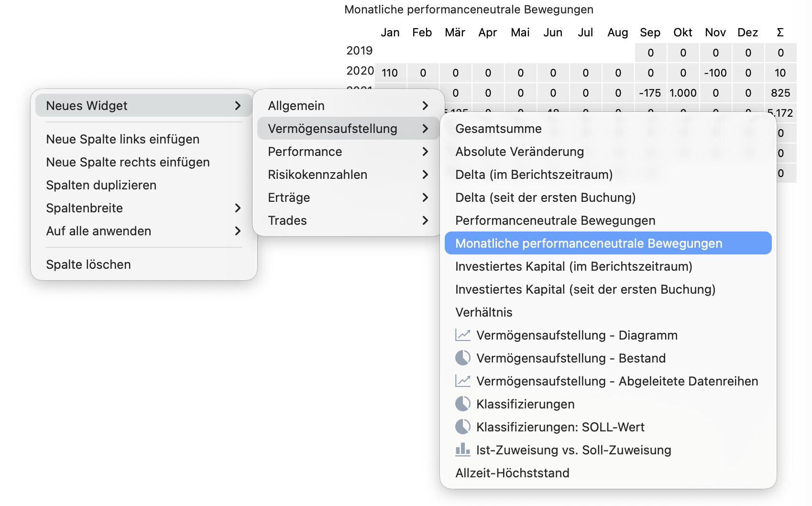Screen dimensions: 812x506
Task: Click bar chart icon beside Ist-Zuweisung vs. Soll-Zuweisung
Action: 462,450
